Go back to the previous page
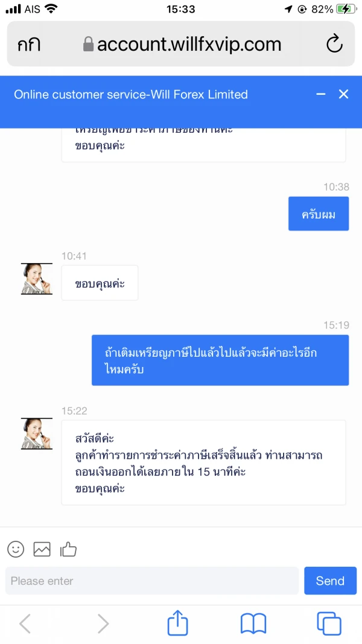362x644 pixels. pos(25,623)
